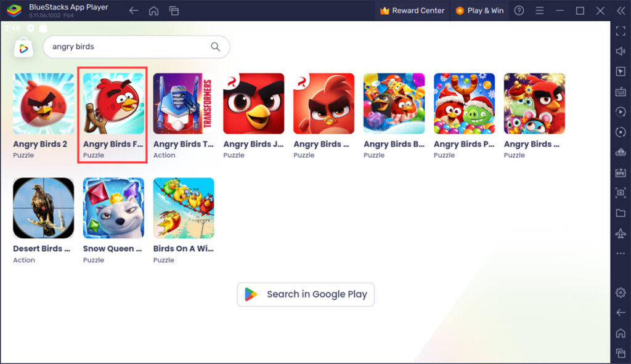631x364 pixels.
Task: Collapse the side toolbar with the double chevron
Action: click(621, 11)
